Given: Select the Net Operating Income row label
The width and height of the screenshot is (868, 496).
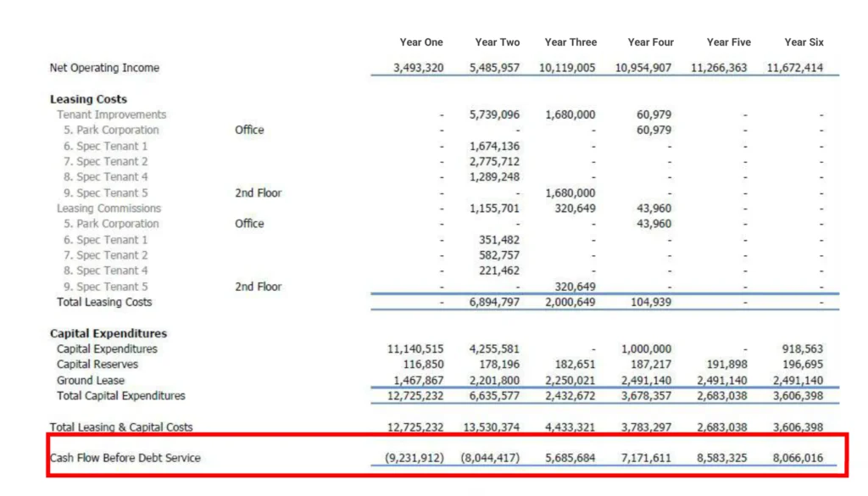Looking at the screenshot, I should 104,68.
